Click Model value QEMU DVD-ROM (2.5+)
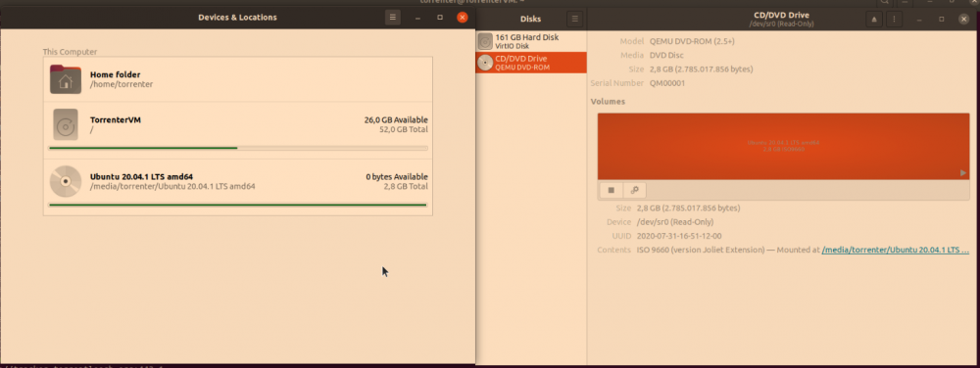This screenshot has height=368, width=980. pyautogui.click(x=692, y=41)
